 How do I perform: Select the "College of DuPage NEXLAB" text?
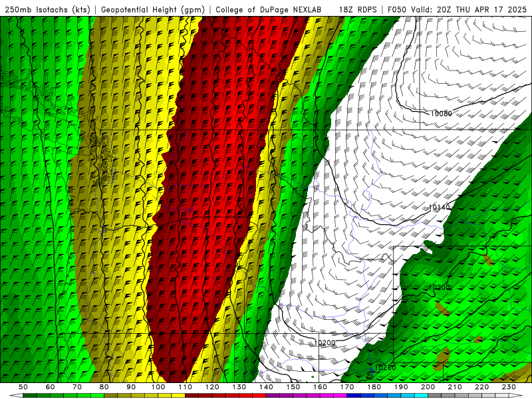[268, 9]
